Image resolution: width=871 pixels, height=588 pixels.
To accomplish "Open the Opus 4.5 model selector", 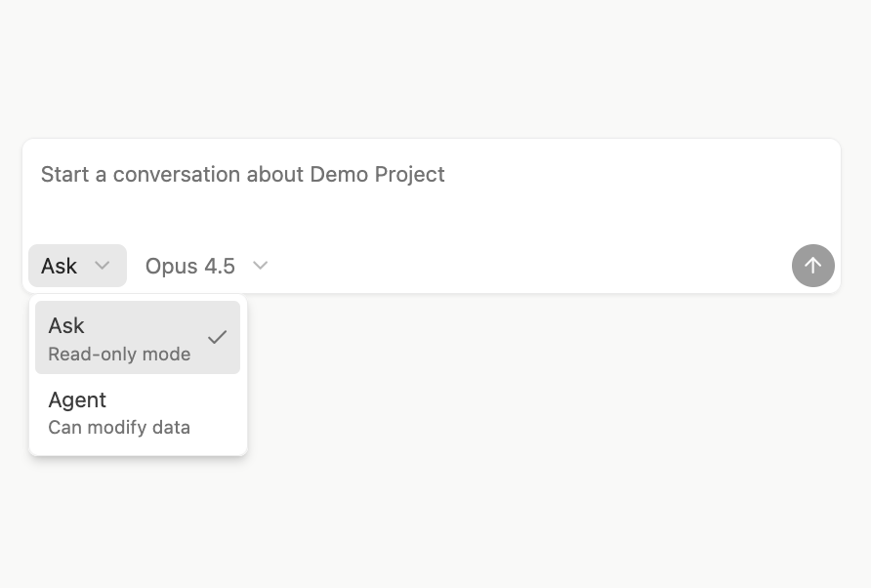I will pyautogui.click(x=206, y=266).
